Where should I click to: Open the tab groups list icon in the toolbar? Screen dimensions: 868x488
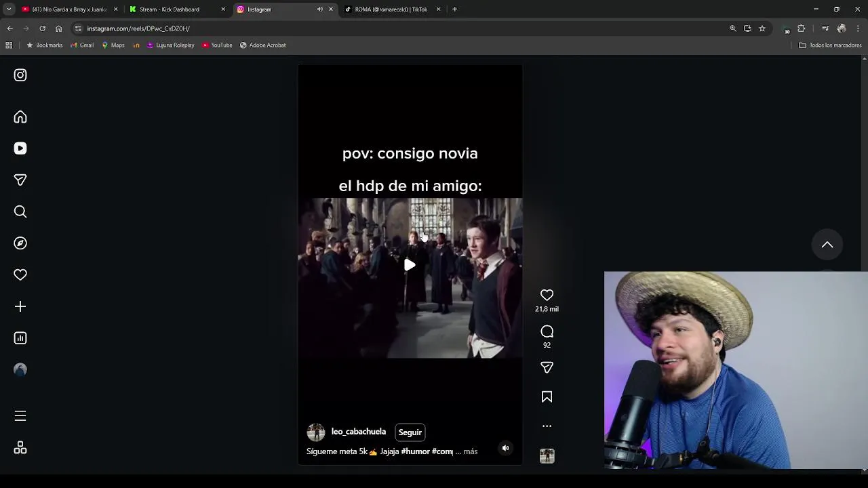(x=825, y=28)
